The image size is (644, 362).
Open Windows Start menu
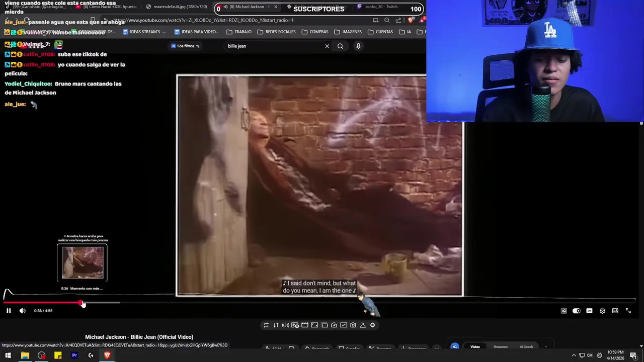8,355
